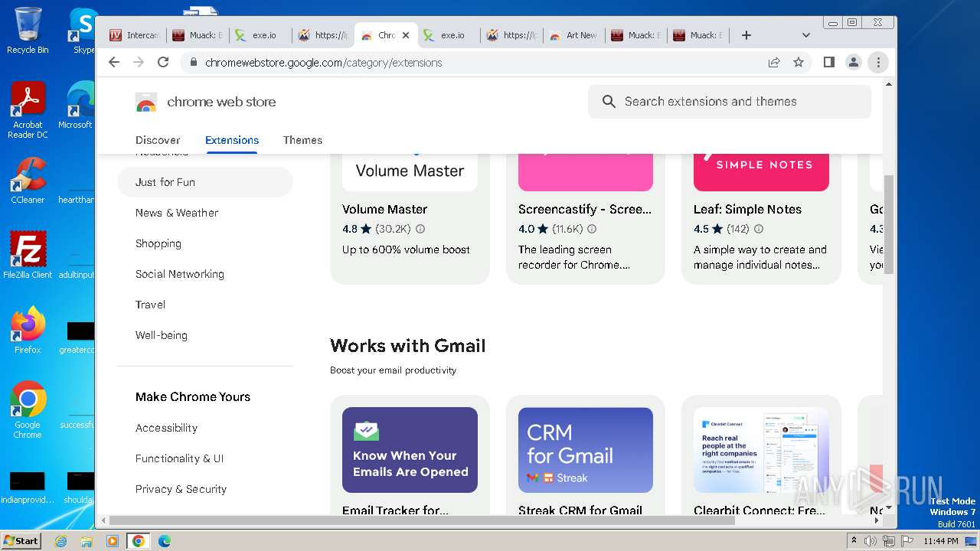Click the vertical page scrollbar
This screenshot has width=980, height=551.
coord(889,224)
